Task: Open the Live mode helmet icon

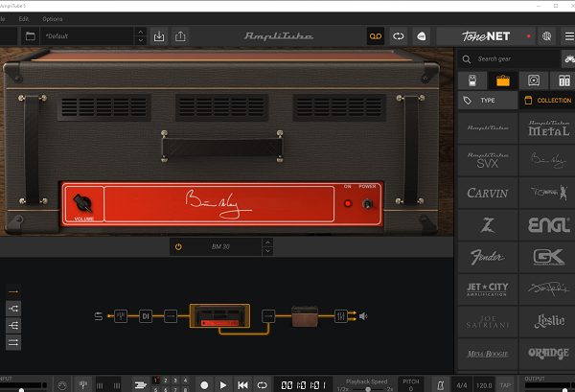Action: click(422, 36)
